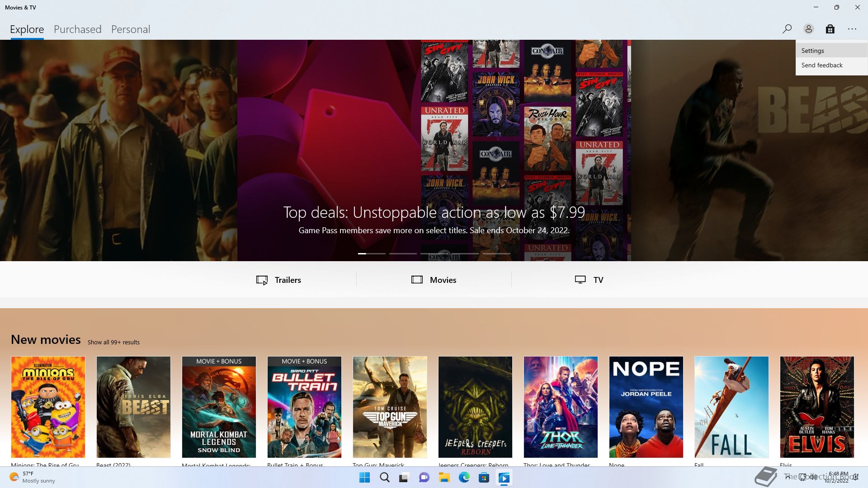Open Task View on the taskbar
868x488 pixels.
[404, 478]
